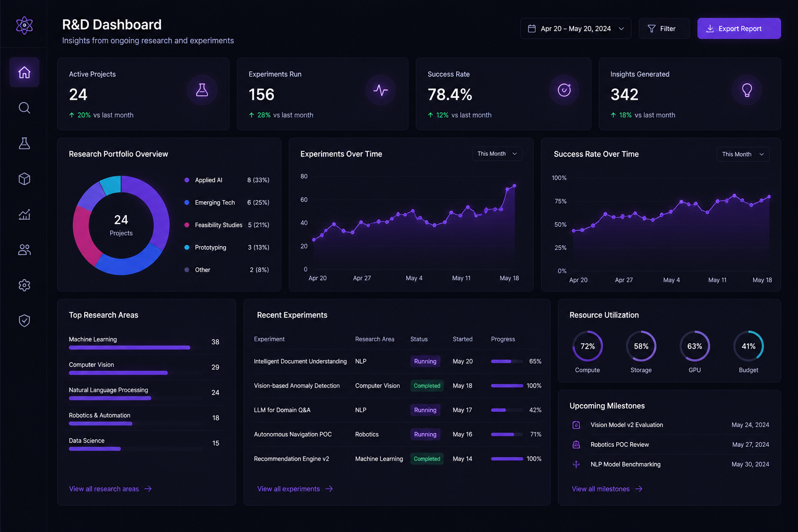Viewport: 798px width, 532px height.
Task: Select Autonomous Navigation POC experiment name
Action: pyautogui.click(x=292, y=434)
